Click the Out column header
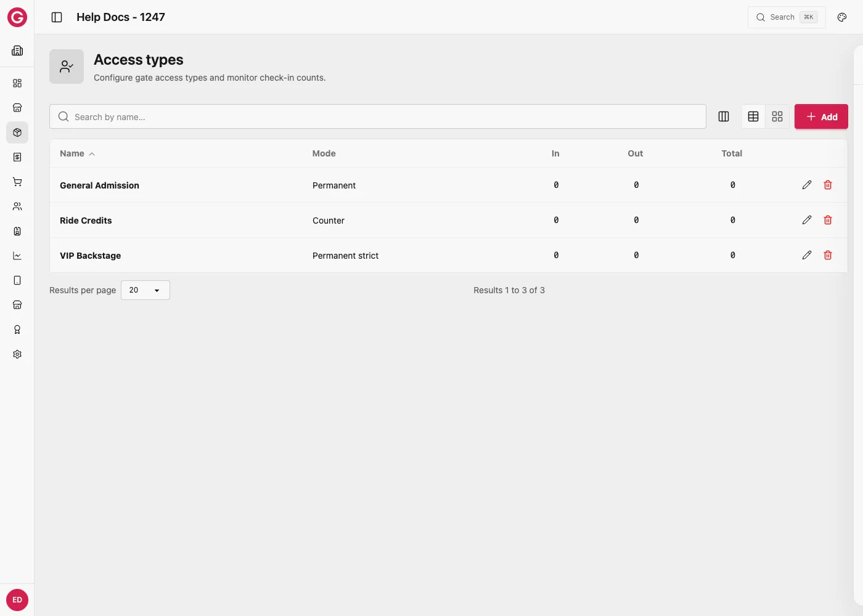Image resolution: width=863 pixels, height=616 pixels. (636, 153)
